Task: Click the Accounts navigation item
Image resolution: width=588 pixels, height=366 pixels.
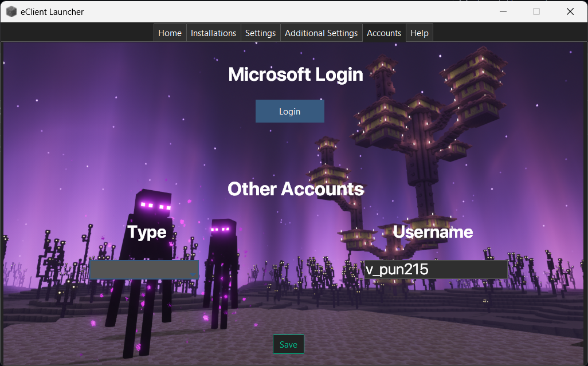Action: (x=384, y=33)
